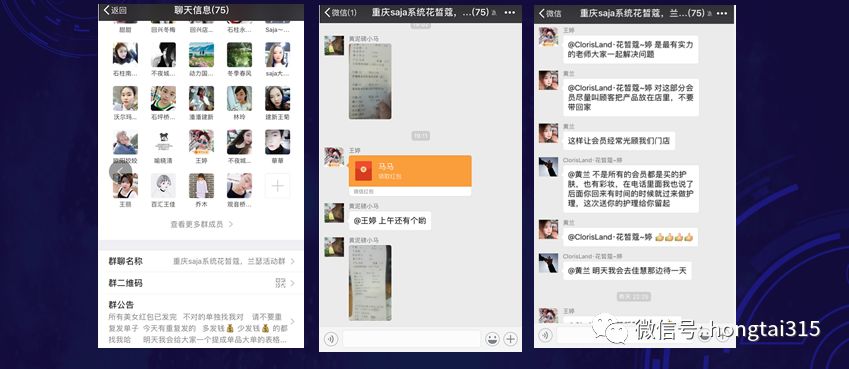Screen dimensions: 849x369
Task: Open member 王丽 avatar
Action: tap(125, 186)
